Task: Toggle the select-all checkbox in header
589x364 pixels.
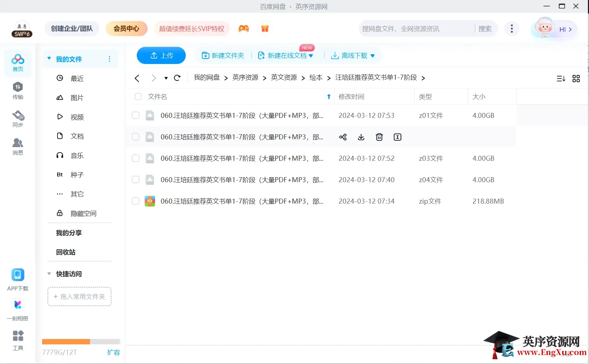Action: 138,96
